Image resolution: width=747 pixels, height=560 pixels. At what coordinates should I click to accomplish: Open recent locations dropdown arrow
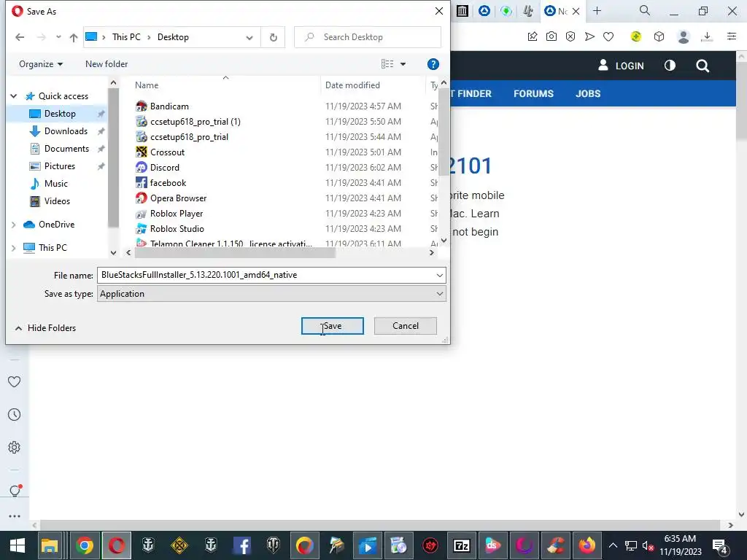pyautogui.click(x=58, y=37)
